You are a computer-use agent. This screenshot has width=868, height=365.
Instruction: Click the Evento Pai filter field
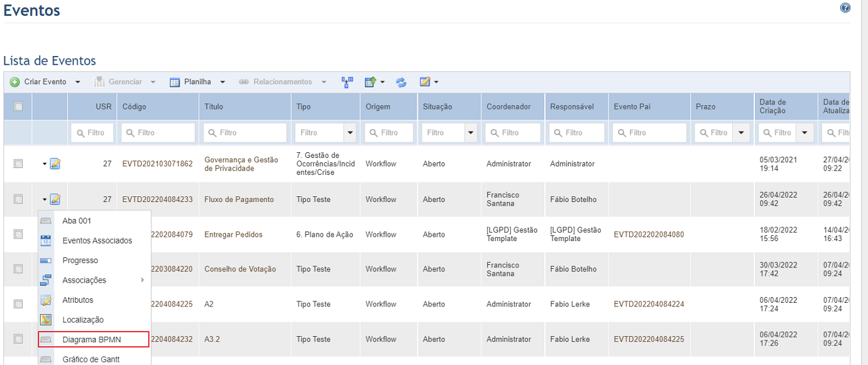click(x=650, y=133)
